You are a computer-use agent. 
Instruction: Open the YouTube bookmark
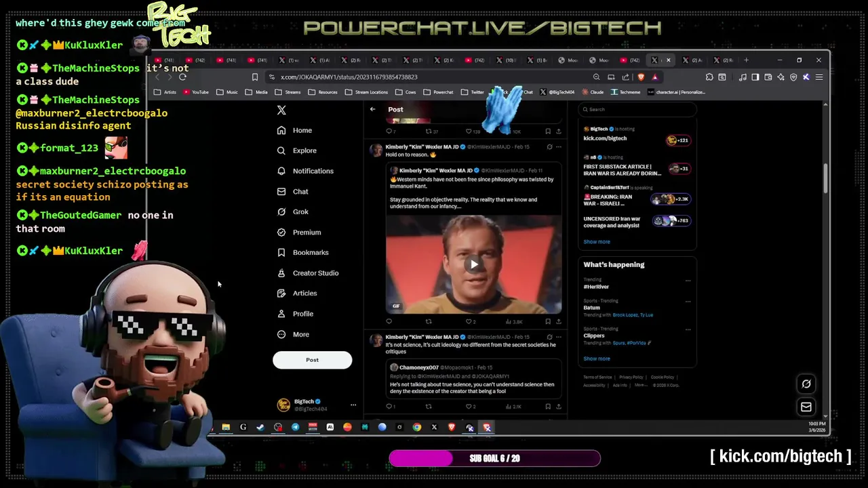196,92
